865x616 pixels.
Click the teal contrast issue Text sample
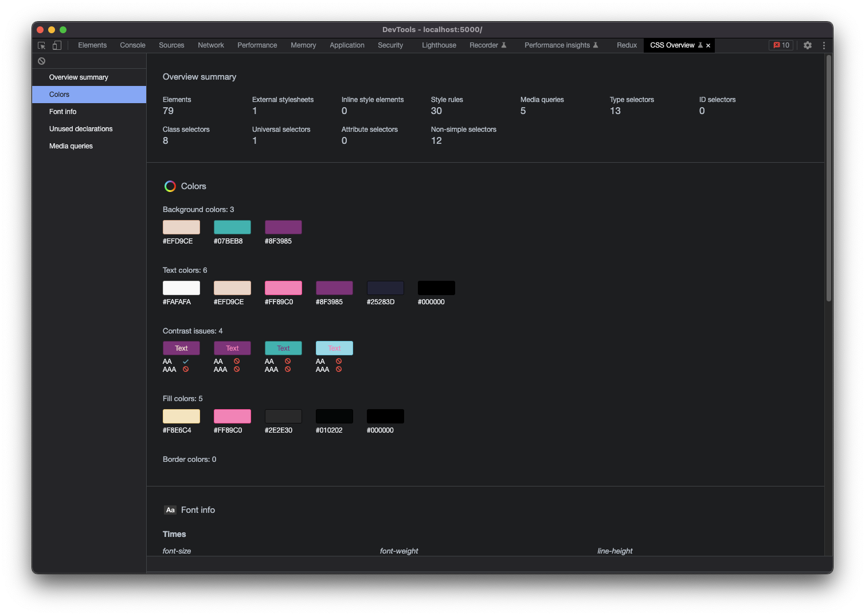[x=283, y=348]
